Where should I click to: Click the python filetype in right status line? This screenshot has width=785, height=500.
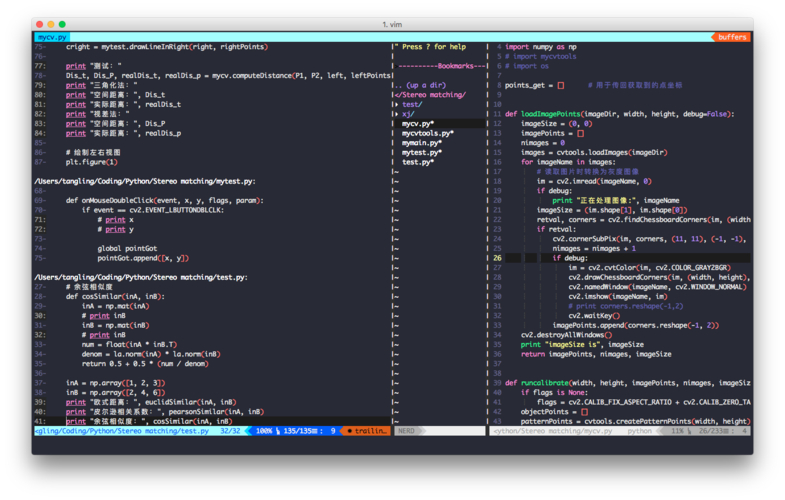639,431
